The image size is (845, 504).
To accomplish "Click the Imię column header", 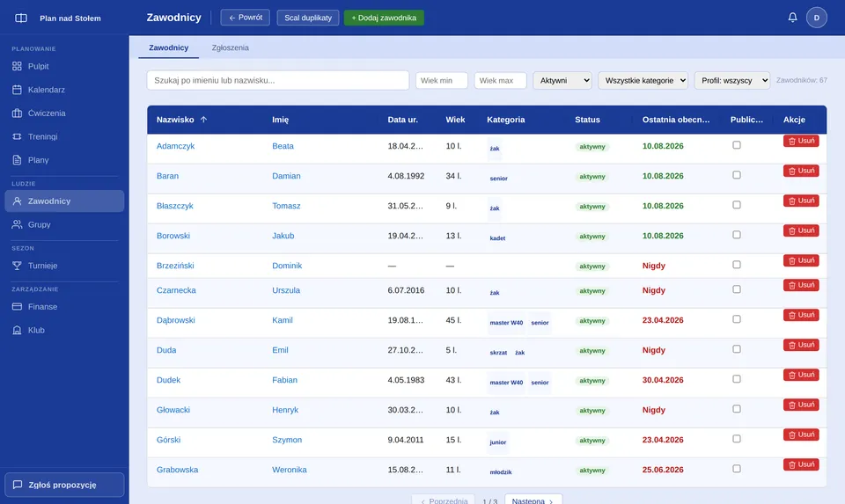I will 280,120.
